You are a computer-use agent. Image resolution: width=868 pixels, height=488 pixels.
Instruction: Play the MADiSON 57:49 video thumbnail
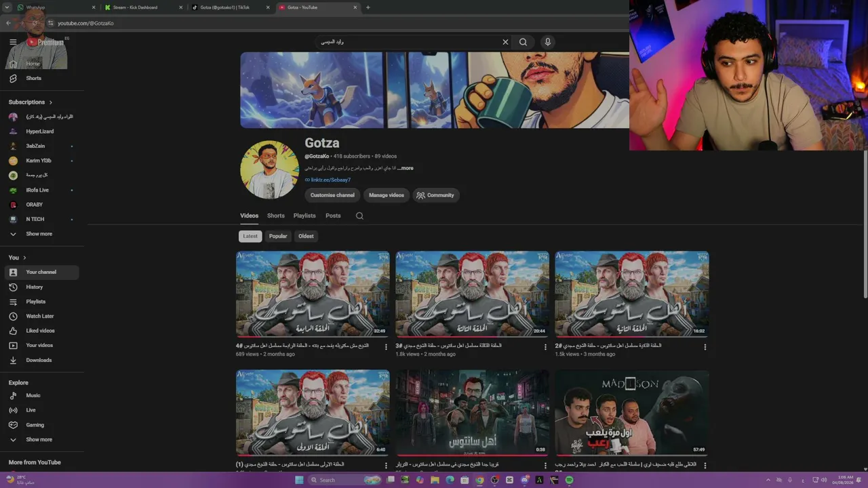coord(632,413)
